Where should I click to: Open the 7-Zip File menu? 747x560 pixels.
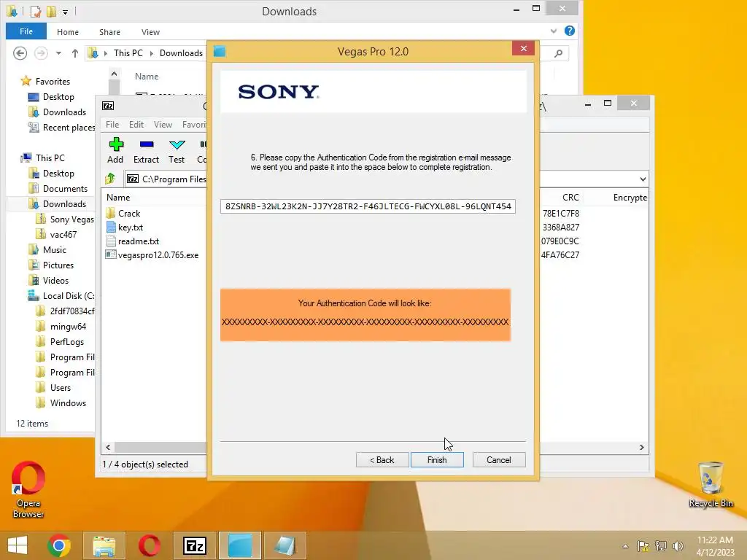coord(112,124)
